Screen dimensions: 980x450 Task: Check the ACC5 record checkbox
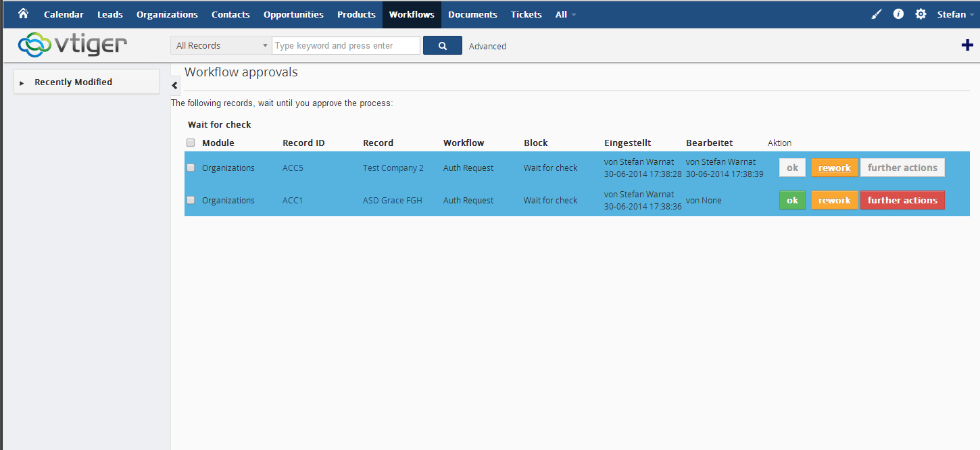pyautogui.click(x=191, y=168)
